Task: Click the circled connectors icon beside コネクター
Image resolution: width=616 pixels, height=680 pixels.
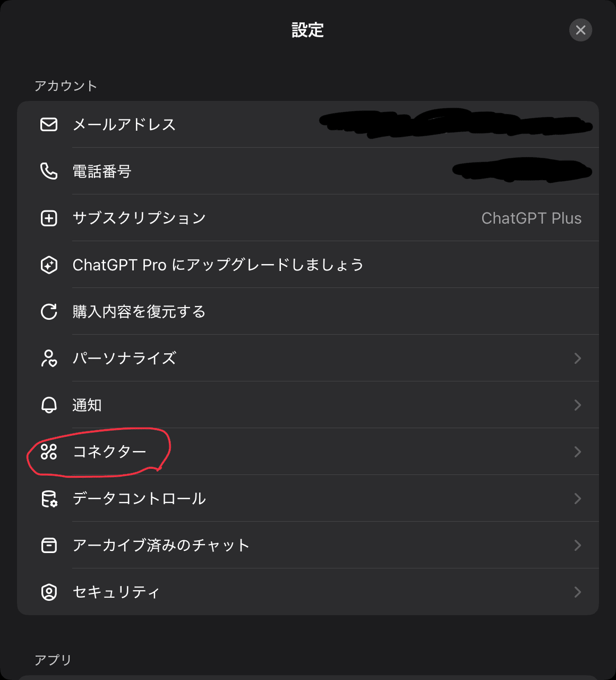Action: click(x=48, y=452)
